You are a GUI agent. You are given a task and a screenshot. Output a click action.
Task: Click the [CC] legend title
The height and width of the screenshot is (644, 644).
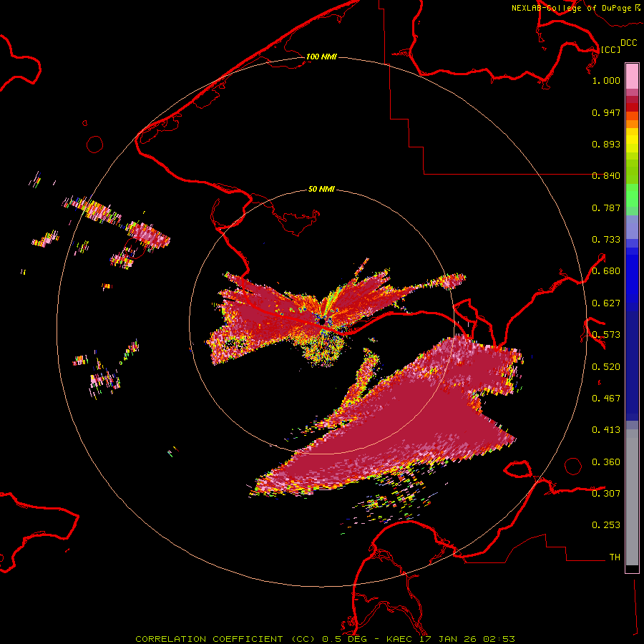tap(611, 49)
